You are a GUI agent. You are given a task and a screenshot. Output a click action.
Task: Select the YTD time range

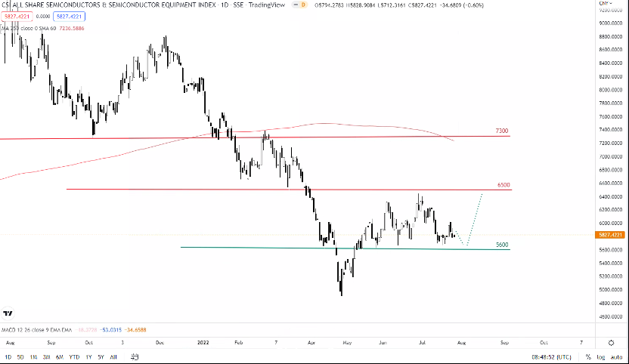click(74, 356)
